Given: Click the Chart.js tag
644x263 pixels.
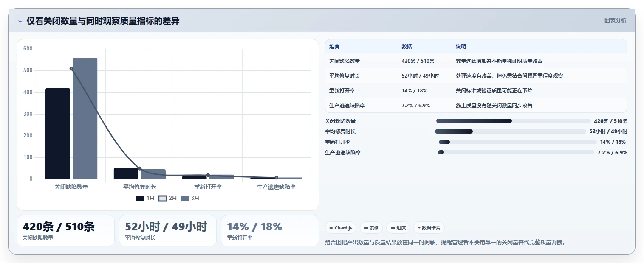Looking at the screenshot, I should pyautogui.click(x=341, y=228).
